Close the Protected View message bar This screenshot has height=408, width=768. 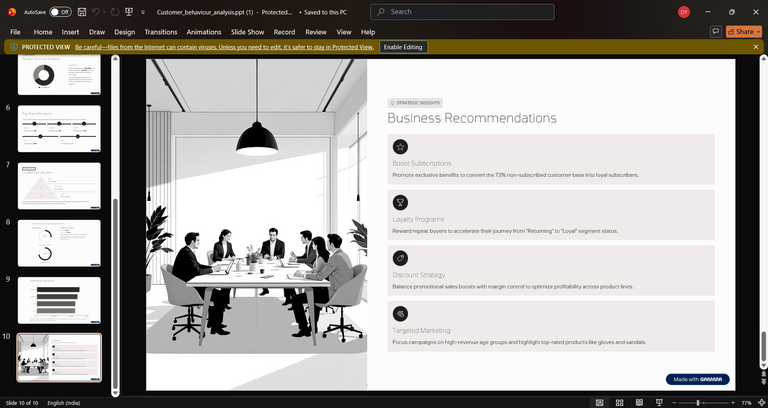point(756,47)
